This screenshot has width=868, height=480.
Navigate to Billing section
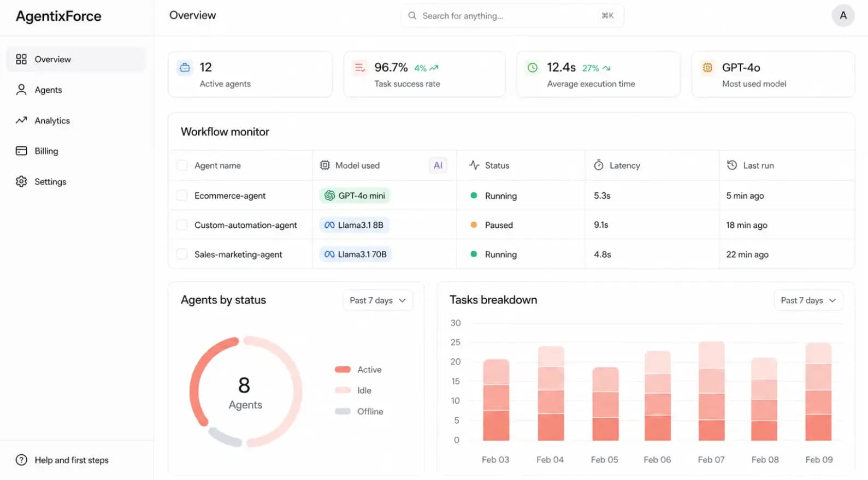(76, 151)
